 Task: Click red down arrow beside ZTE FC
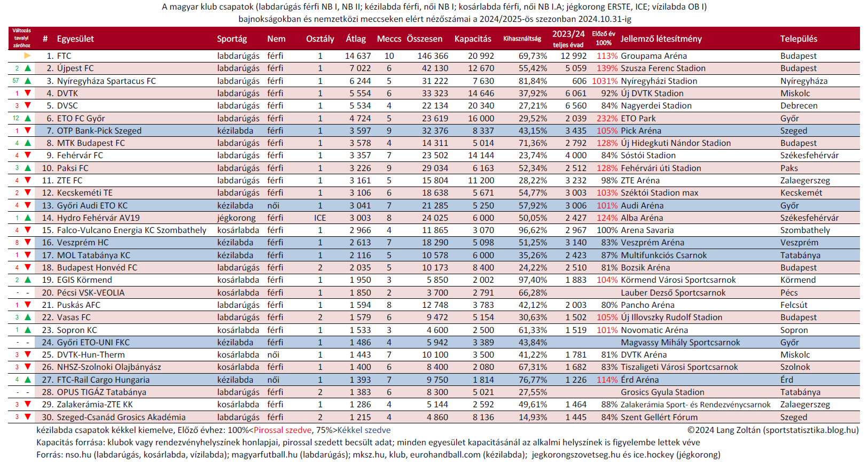pos(28,180)
